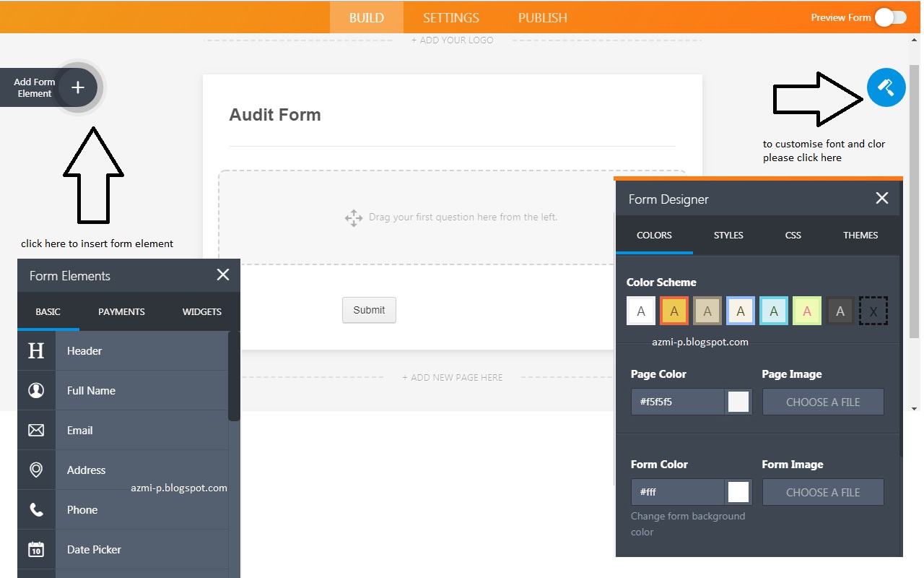
Task: Choose the light cyan color scheme swatch
Action: point(774,311)
